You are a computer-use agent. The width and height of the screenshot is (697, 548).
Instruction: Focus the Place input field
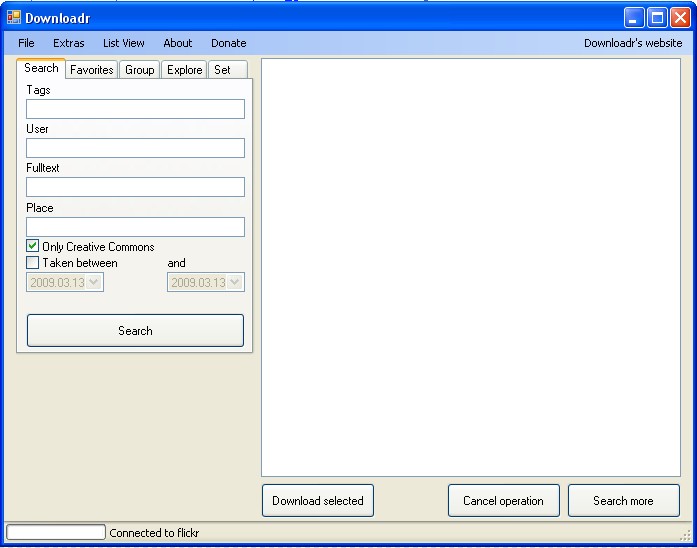135,227
